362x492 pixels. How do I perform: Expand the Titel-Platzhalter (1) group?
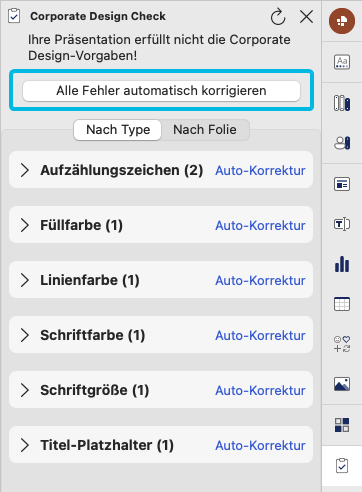[25, 445]
